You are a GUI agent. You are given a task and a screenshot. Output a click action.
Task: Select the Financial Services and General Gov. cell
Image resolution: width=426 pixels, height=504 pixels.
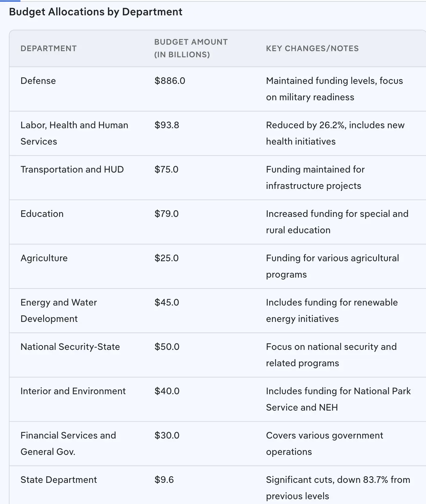68,443
